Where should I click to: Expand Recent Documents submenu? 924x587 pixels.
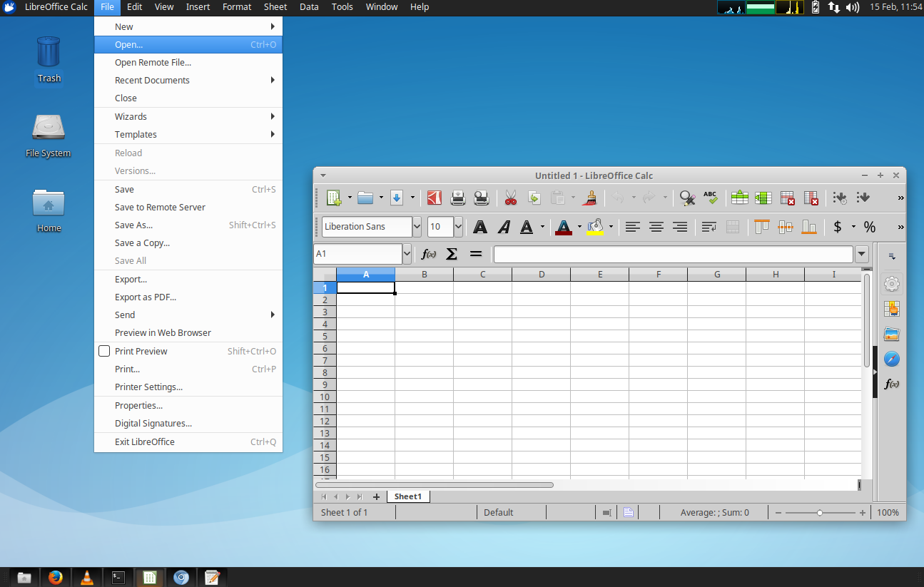tap(188, 81)
